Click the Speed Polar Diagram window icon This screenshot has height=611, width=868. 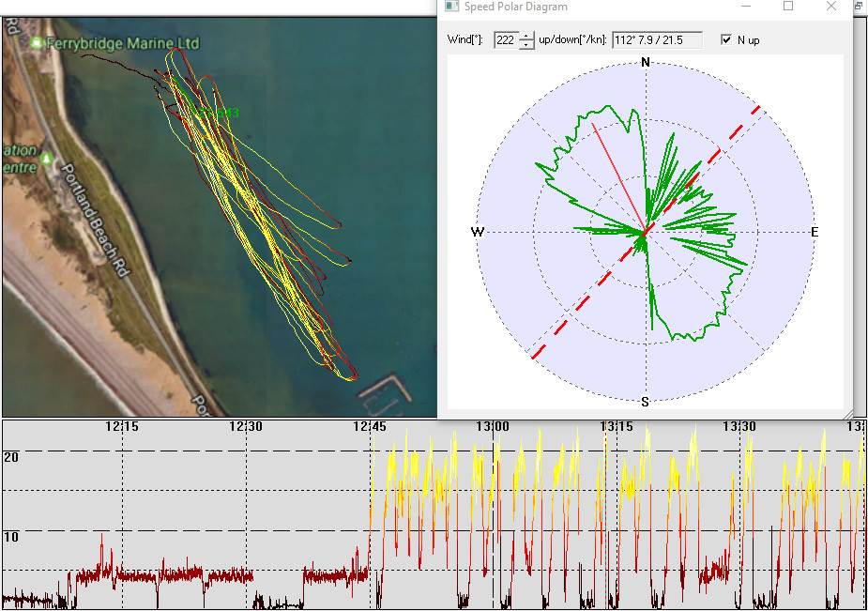coord(451,7)
